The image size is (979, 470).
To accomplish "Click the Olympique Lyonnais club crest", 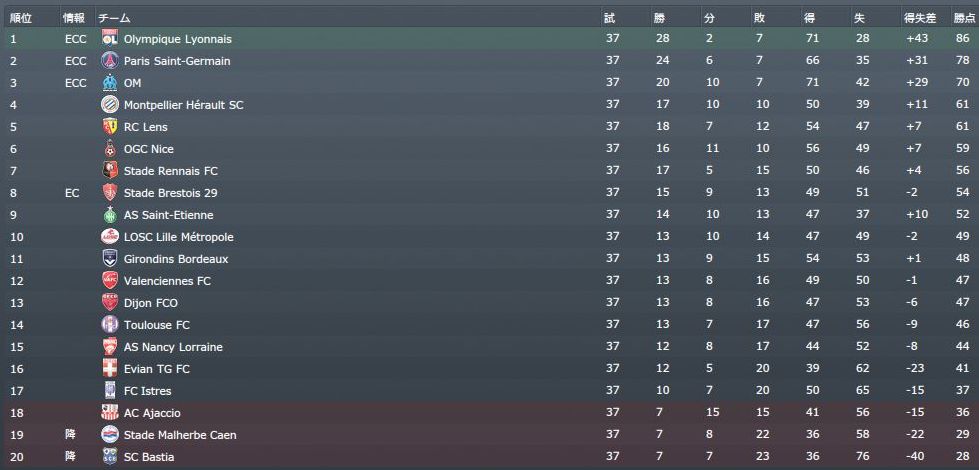I will point(110,39).
